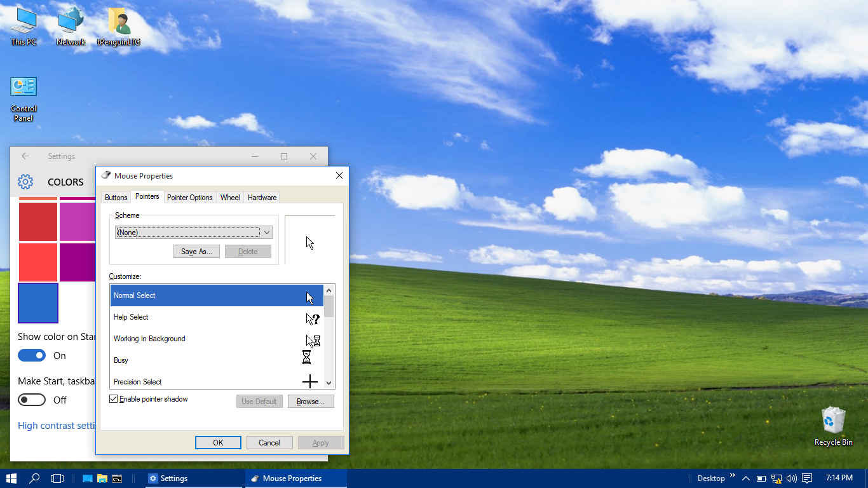This screenshot has height=488, width=868.
Task: Click the Precision Select crosshair icon
Action: [309, 381]
